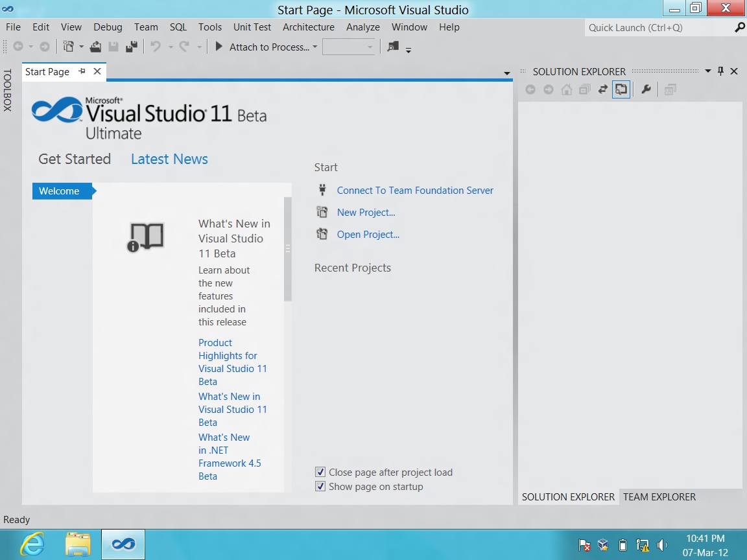Click the Quick Launch search field
The image size is (747, 560).
(x=659, y=28)
